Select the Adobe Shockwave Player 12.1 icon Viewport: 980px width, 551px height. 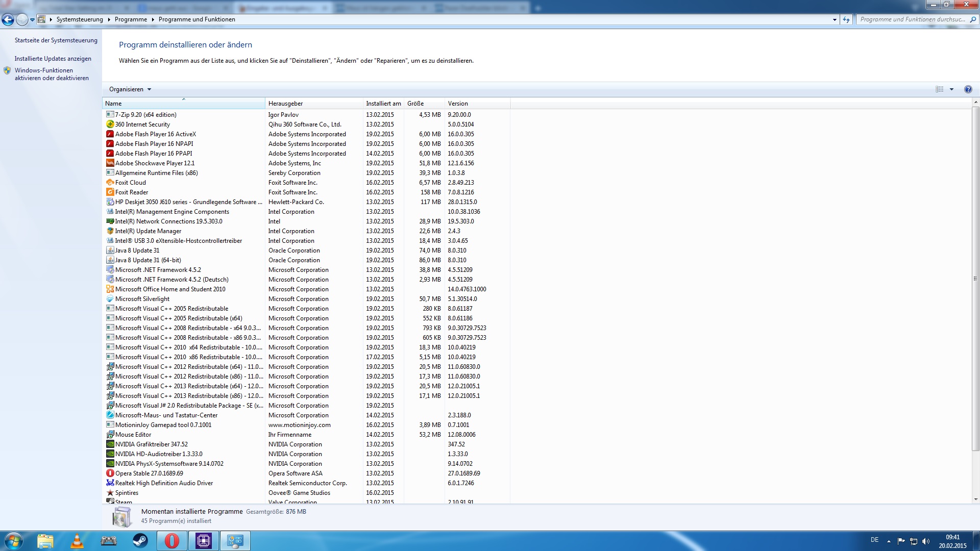point(110,163)
